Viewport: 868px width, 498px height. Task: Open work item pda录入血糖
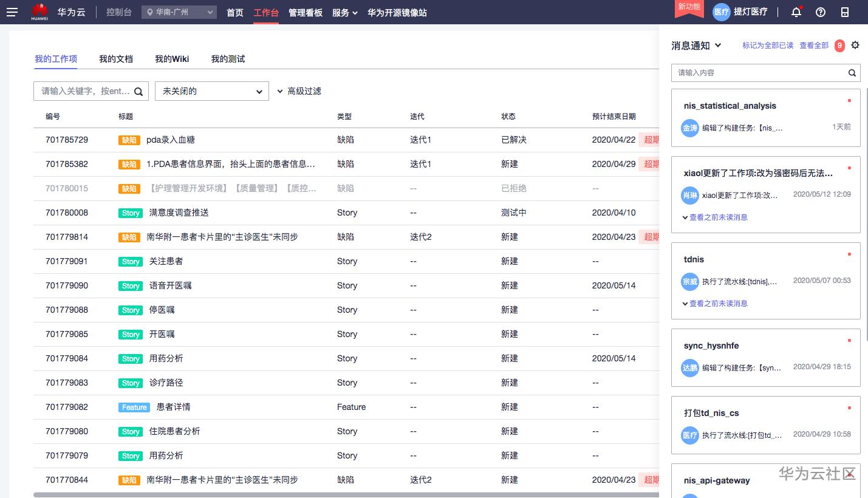coord(171,140)
